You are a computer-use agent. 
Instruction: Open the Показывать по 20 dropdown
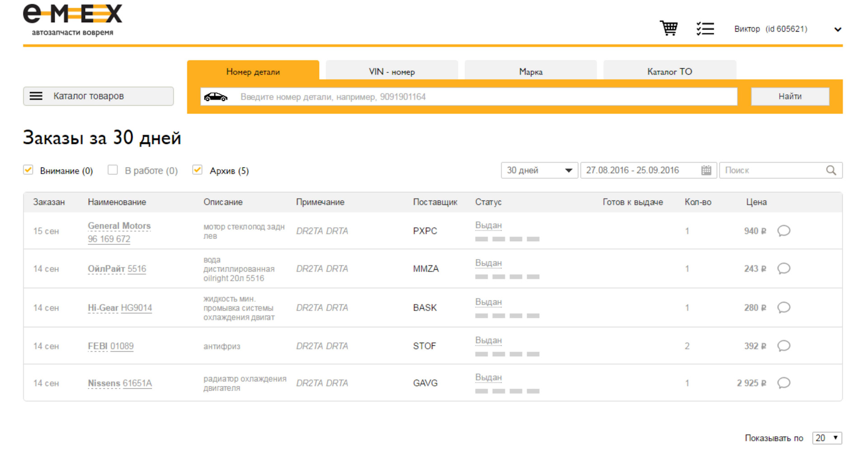coord(826,438)
